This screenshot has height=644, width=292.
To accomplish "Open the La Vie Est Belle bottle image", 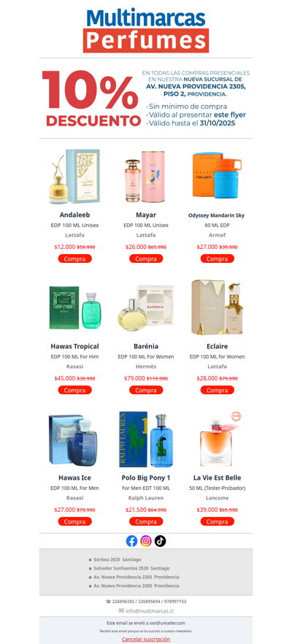I will (x=217, y=440).
